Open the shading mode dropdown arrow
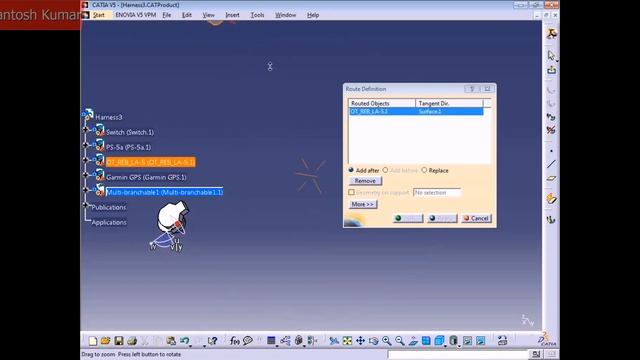 (459, 345)
